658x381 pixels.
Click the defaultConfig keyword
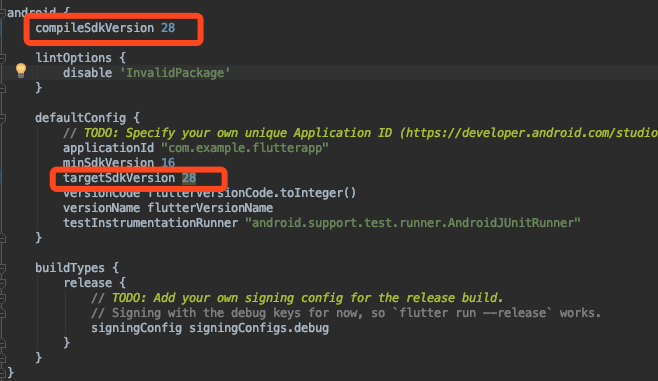(80, 118)
